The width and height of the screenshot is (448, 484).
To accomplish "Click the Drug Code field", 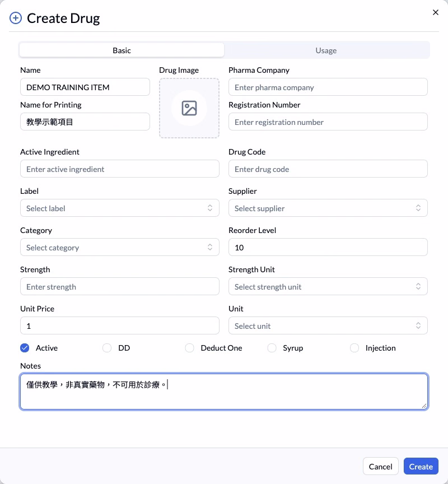I will point(328,169).
